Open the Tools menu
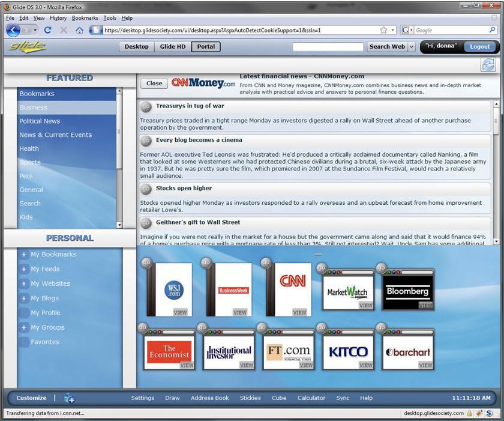This screenshot has width=504, height=421. point(110,18)
